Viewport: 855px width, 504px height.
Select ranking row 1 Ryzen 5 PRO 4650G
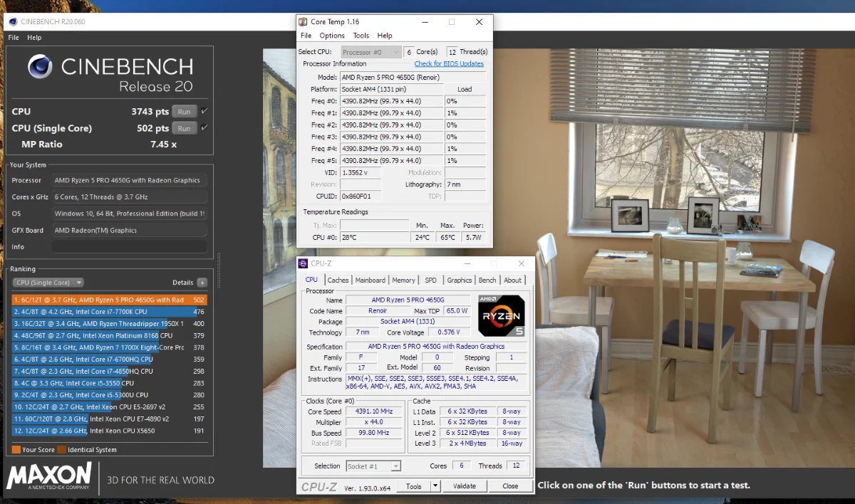(x=109, y=300)
